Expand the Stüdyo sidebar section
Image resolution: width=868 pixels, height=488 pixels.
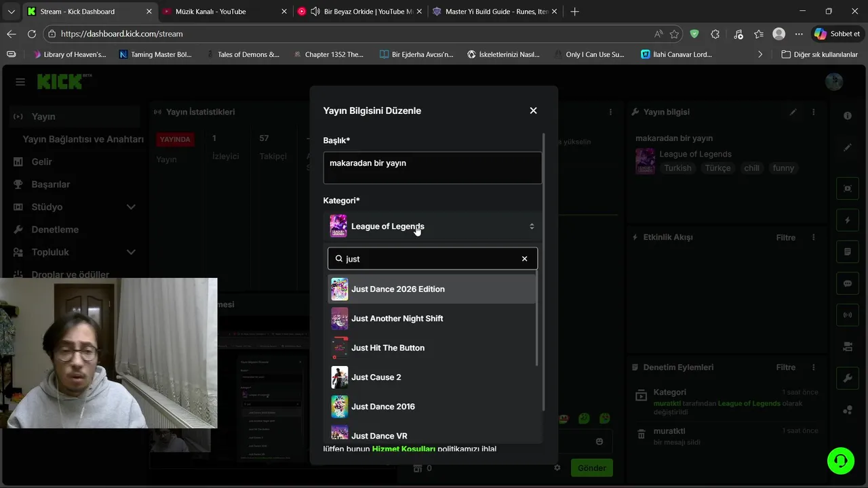point(75,207)
